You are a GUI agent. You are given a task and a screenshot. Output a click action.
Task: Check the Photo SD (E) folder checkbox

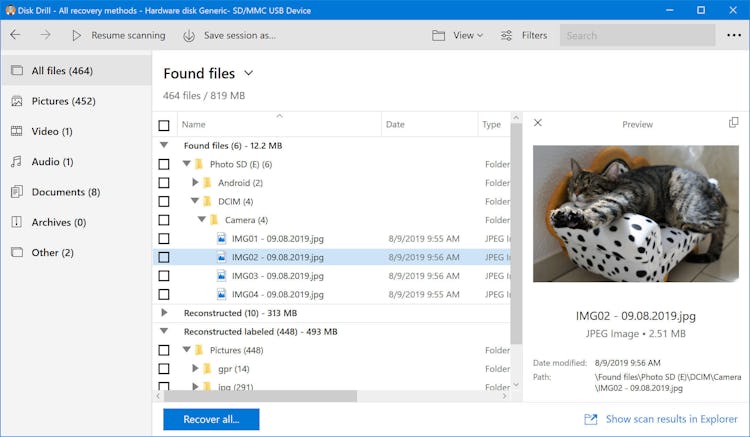[164, 164]
